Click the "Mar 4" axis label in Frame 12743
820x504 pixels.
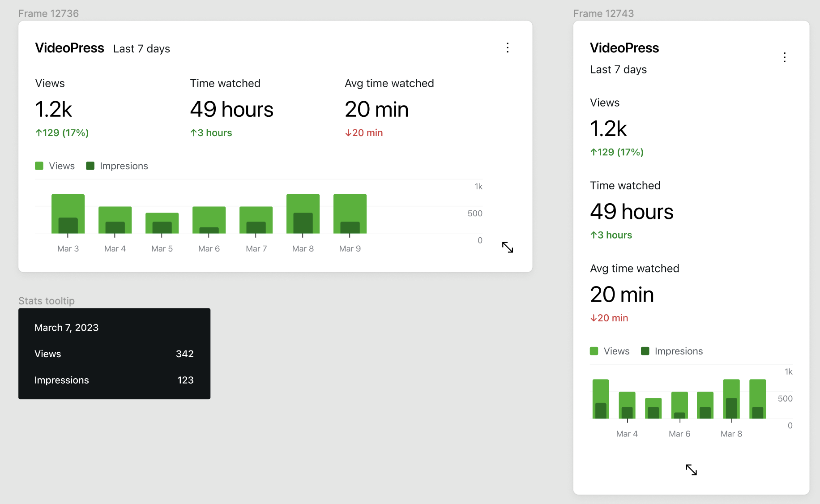[627, 434]
